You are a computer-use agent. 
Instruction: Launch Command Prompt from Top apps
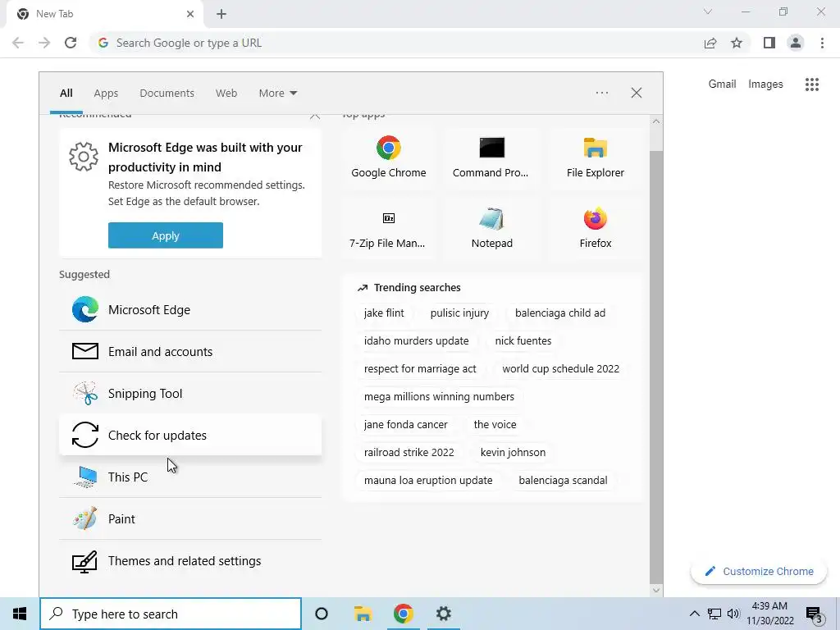click(491, 157)
